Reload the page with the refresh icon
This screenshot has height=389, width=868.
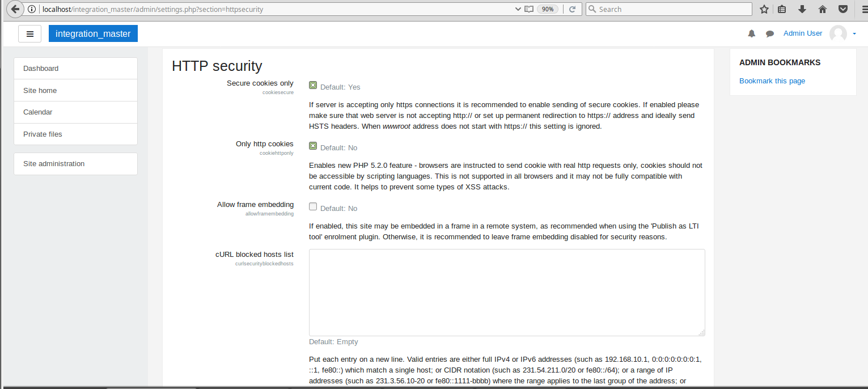click(572, 9)
